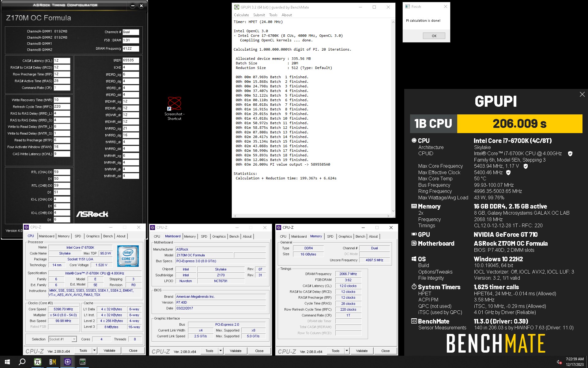Click the CAS# Latency (tCL) value field

62,61
